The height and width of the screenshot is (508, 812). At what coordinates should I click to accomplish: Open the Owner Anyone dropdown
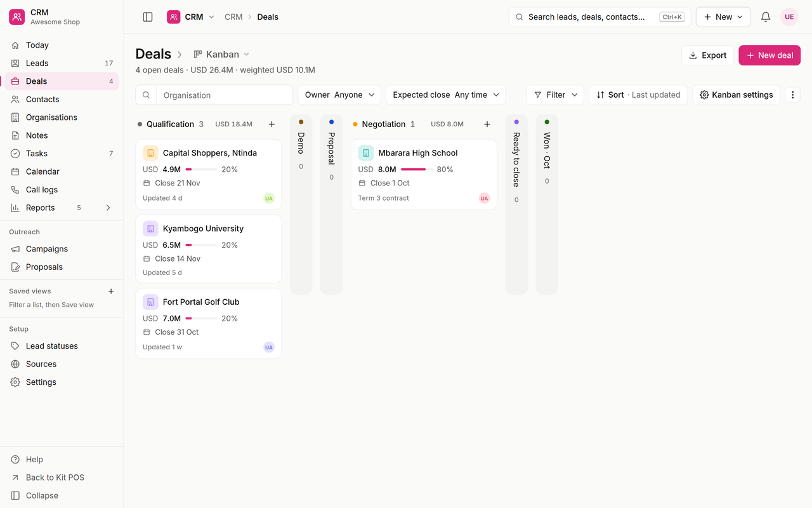click(x=339, y=95)
